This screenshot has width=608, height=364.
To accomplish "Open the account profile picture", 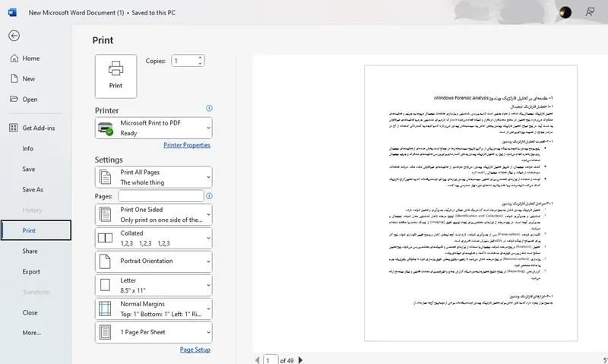I will (x=565, y=12).
